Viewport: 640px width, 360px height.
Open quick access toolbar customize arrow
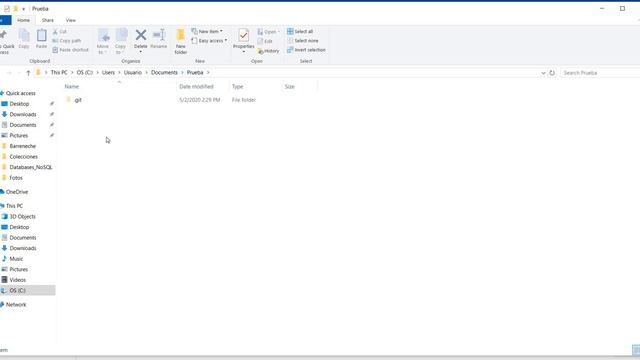pyautogui.click(x=23, y=9)
